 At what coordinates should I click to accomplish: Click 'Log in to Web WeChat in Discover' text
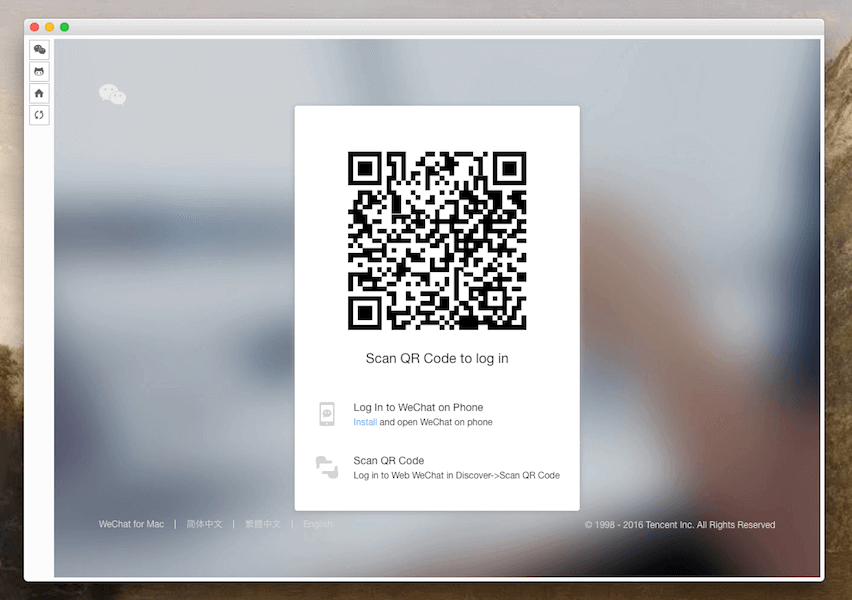coord(456,476)
